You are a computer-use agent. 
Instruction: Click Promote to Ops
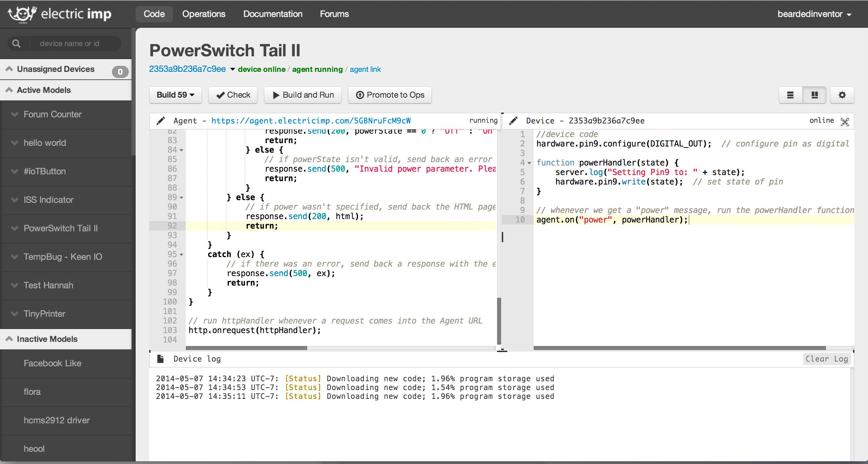[390, 95]
